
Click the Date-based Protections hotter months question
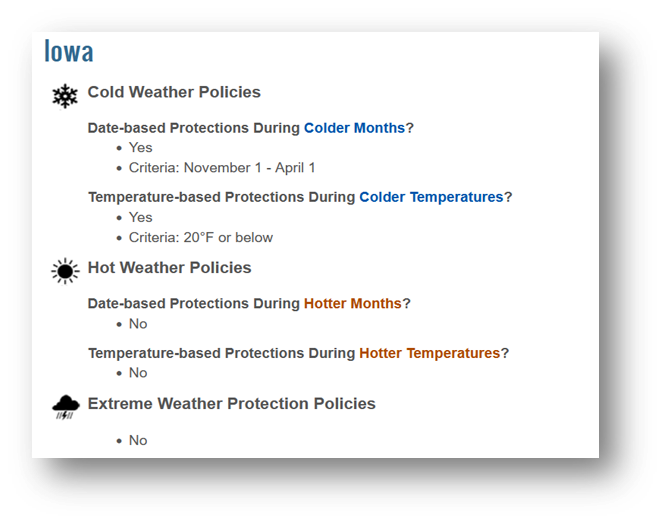(x=249, y=304)
